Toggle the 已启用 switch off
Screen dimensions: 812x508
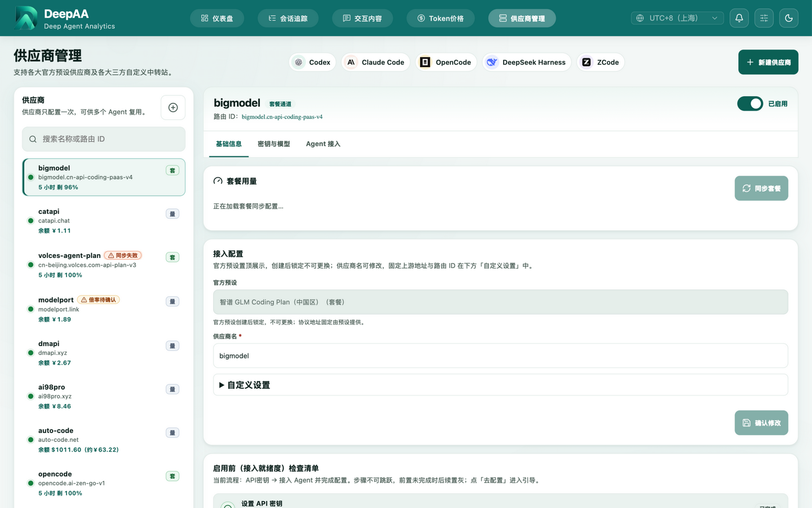tap(750, 104)
